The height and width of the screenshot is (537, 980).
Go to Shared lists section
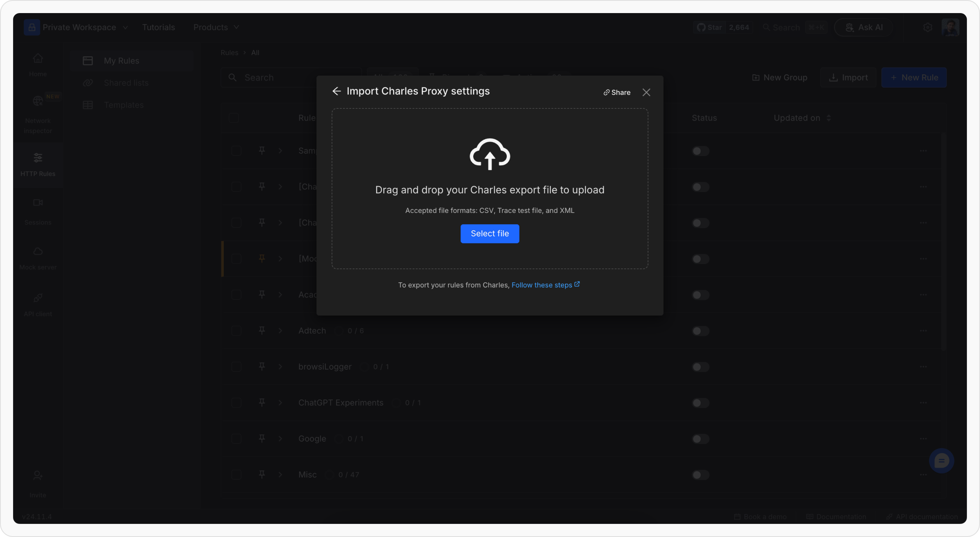coord(126,83)
